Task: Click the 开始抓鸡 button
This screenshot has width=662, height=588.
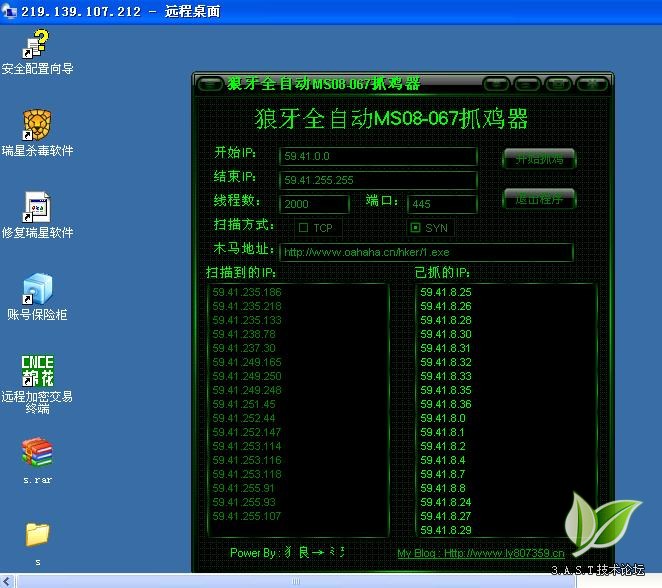Action: coord(539,158)
